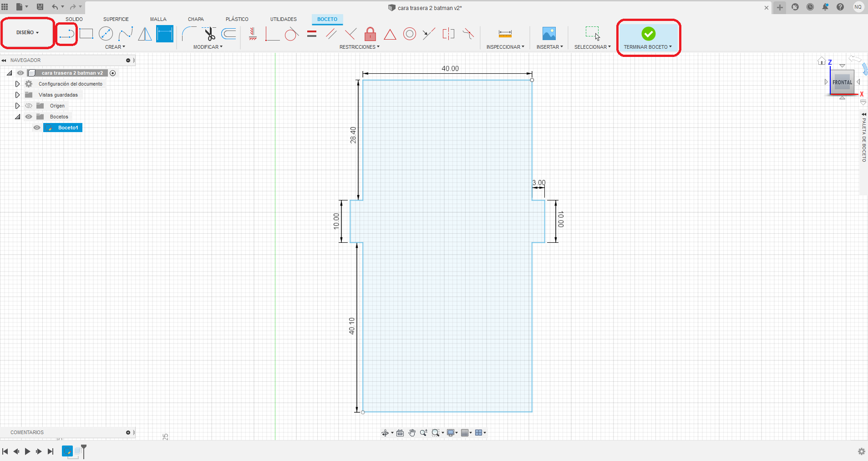Viewport: 868px width, 461px height.
Task: Save the document with the disk icon
Action: click(40, 7)
